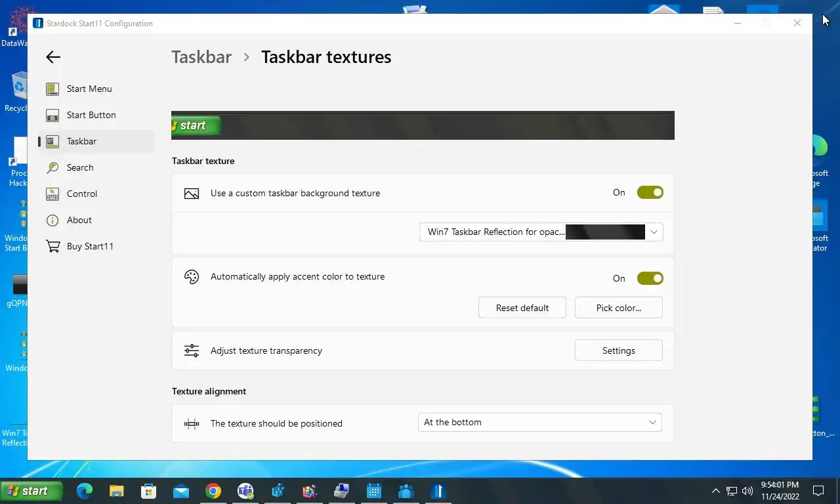Viewport: 840px width, 504px height.
Task: Select Taskbar in the sidebar
Action: (x=96, y=141)
